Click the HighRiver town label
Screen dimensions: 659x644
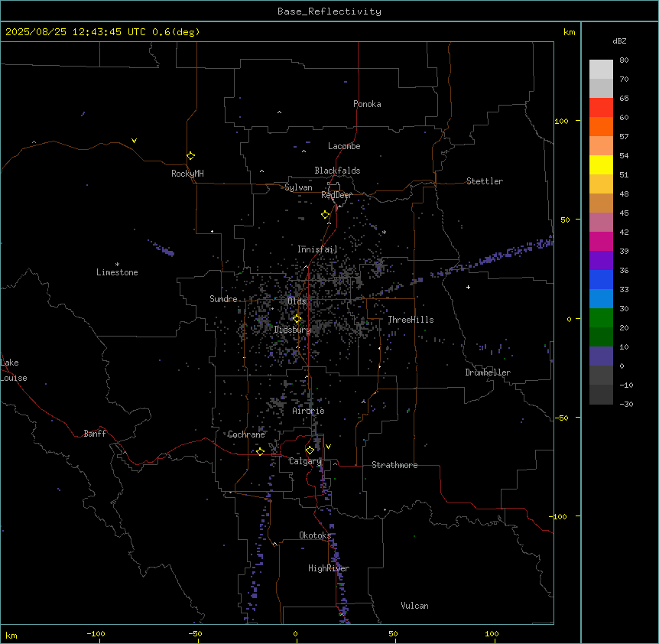pos(329,568)
